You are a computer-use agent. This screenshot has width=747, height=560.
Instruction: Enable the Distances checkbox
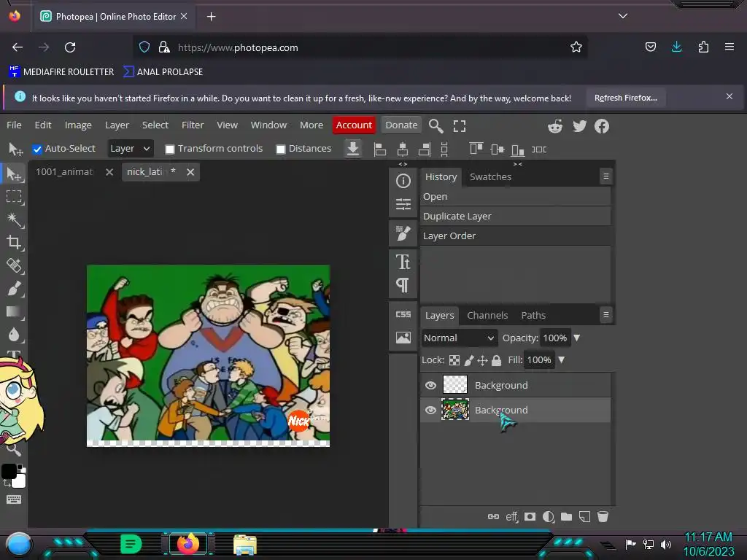[x=281, y=149]
